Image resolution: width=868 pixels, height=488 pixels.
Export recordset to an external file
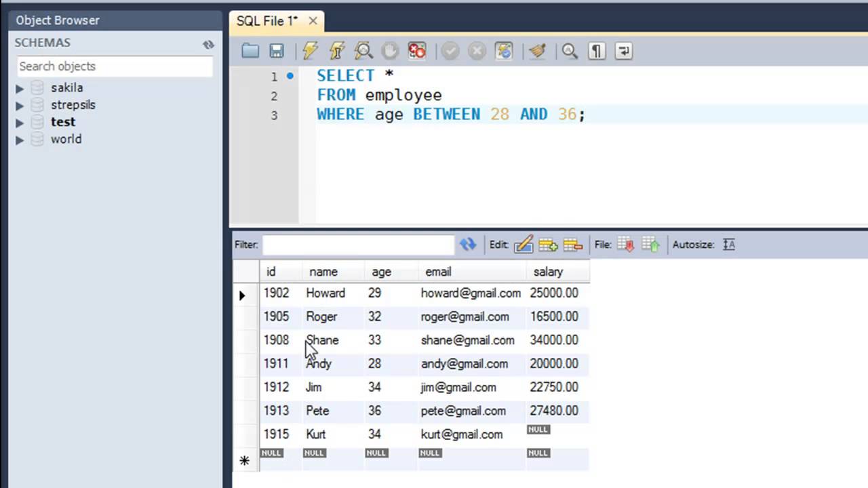click(625, 245)
